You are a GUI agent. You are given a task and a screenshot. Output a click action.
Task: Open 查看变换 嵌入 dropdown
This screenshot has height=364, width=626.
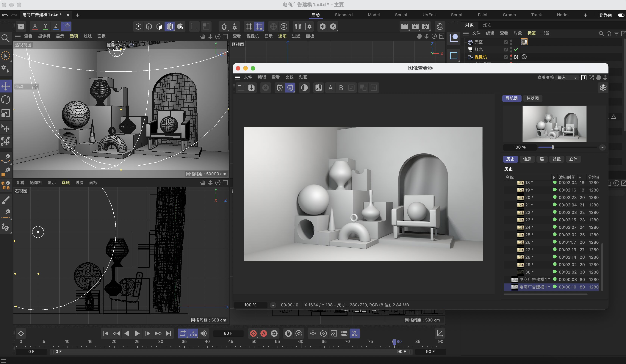(567, 78)
